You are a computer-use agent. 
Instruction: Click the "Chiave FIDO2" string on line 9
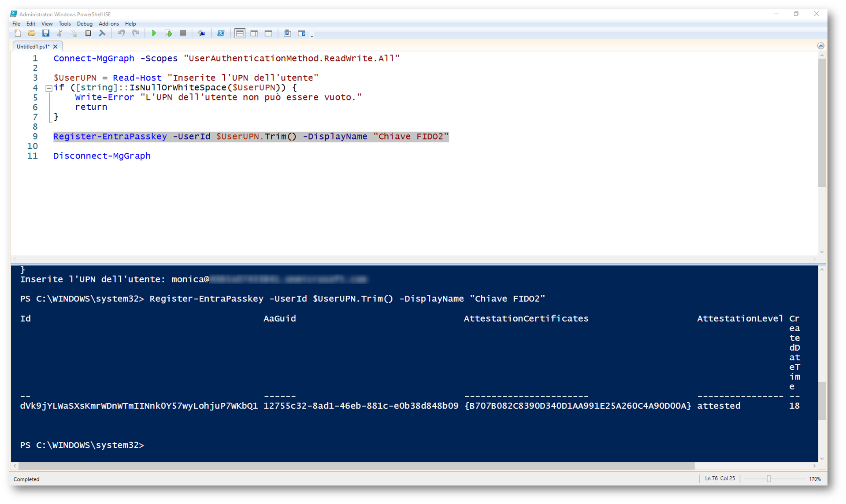point(411,137)
